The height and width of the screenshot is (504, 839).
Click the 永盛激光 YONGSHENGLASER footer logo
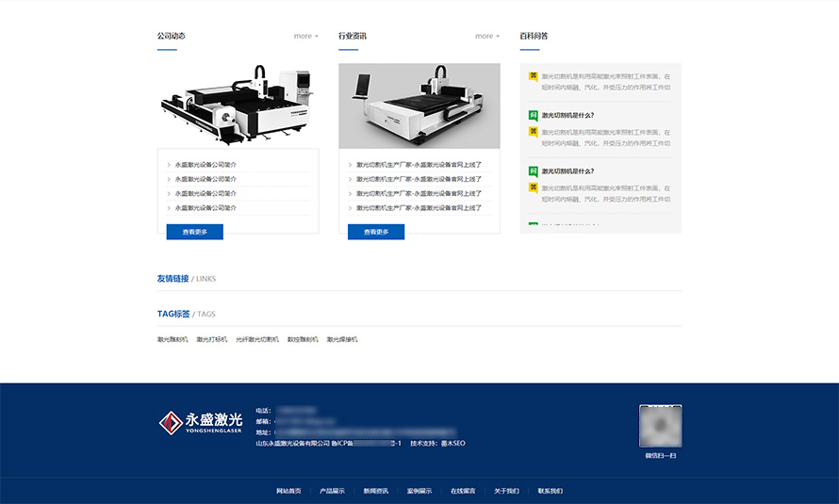click(x=201, y=423)
